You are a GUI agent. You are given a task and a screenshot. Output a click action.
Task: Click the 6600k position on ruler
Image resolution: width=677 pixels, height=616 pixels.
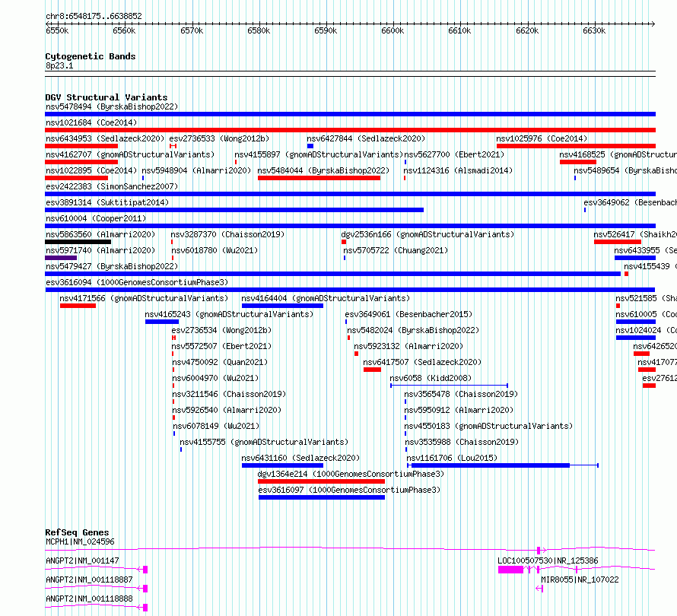393,30
